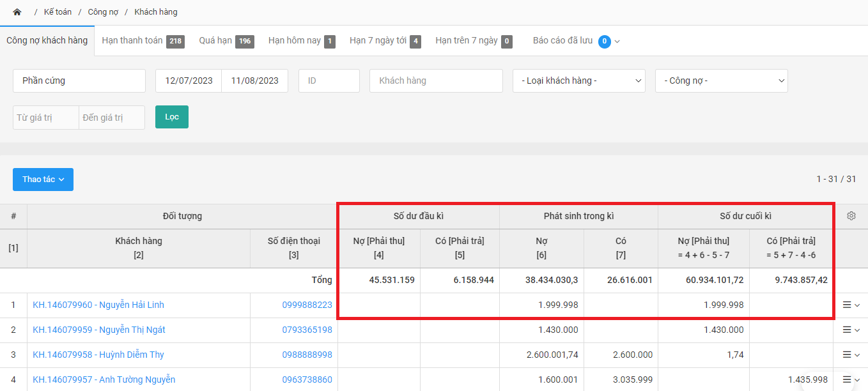The image size is (868, 391).
Task: Switch to the Hạn thanh toán tab
Action: tap(143, 41)
